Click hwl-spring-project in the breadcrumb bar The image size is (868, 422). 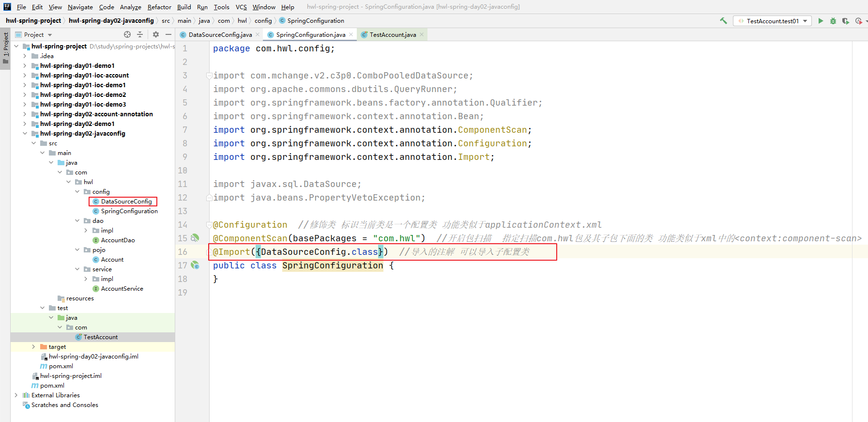tap(33, 21)
